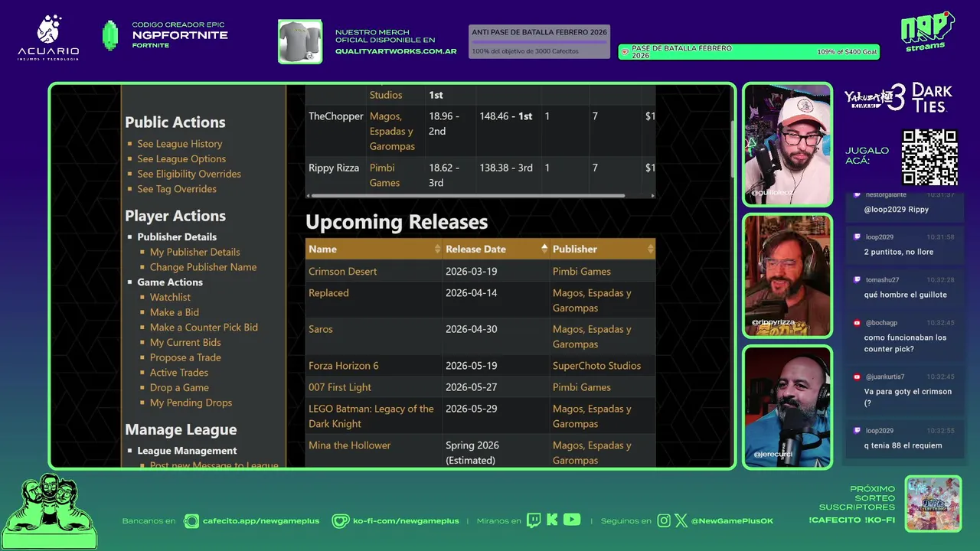This screenshot has height=551, width=980.
Task: Click the green gem Epic creator icon
Action: tap(110, 35)
